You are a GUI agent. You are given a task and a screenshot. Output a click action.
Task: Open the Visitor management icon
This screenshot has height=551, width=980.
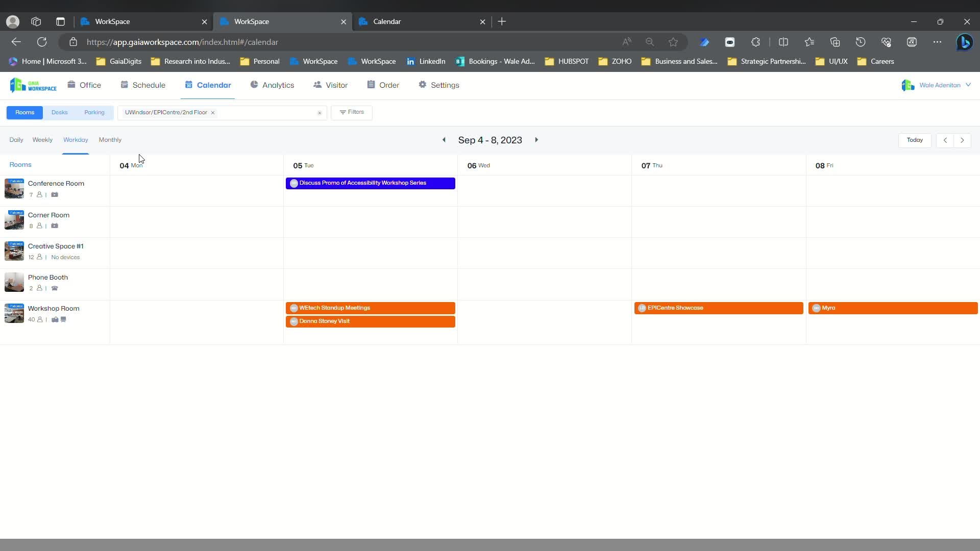[317, 85]
